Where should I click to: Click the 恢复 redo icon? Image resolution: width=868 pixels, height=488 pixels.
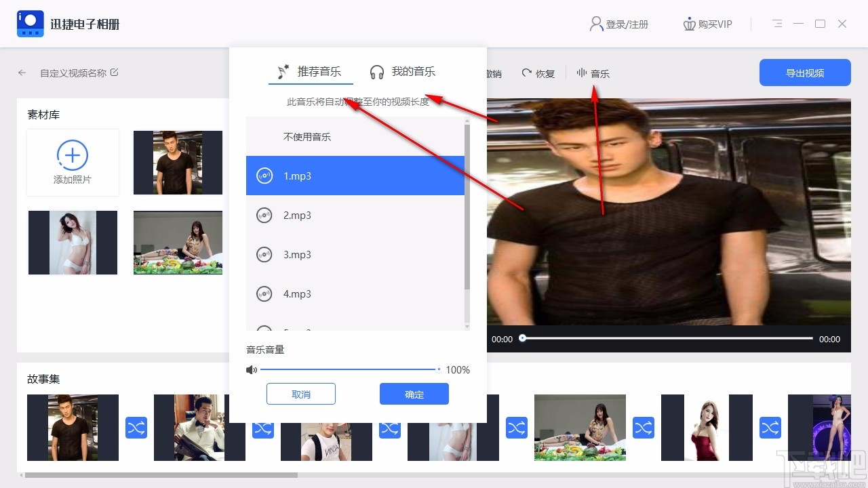click(x=527, y=73)
